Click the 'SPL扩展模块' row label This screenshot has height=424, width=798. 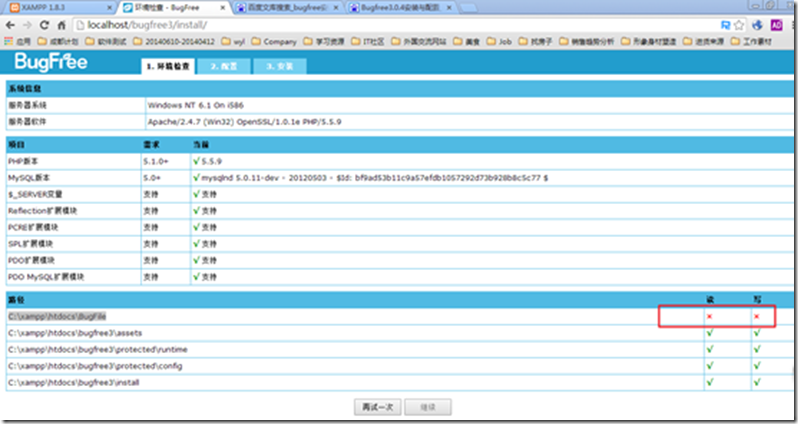coord(30,244)
